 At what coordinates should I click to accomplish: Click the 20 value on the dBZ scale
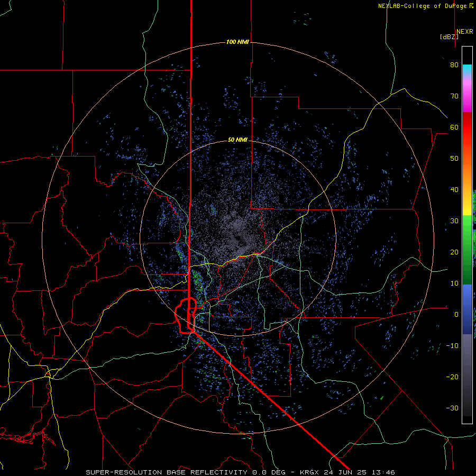click(454, 252)
